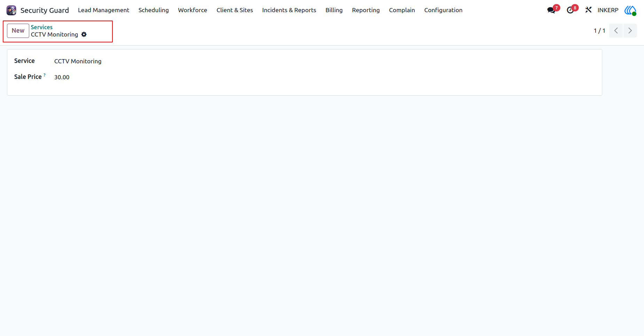Viewport: 644px width, 336px height.
Task: Open the Configuration menu
Action: (443, 10)
